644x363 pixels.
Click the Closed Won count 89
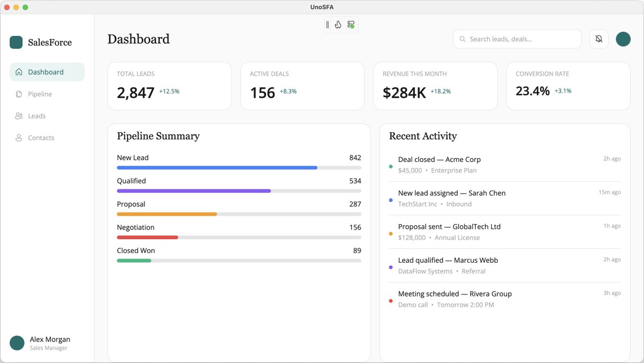(357, 250)
